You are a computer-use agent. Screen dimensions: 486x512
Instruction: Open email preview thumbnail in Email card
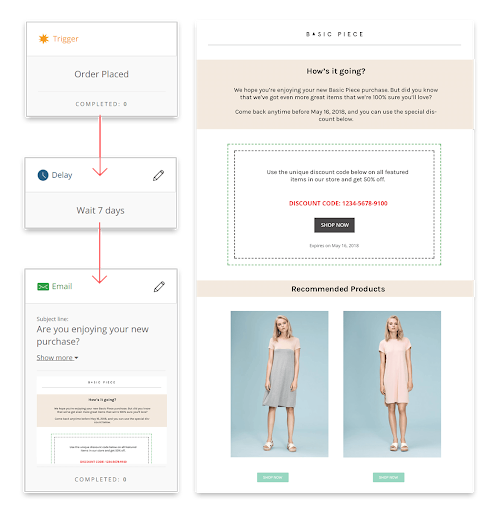[x=102, y=420]
